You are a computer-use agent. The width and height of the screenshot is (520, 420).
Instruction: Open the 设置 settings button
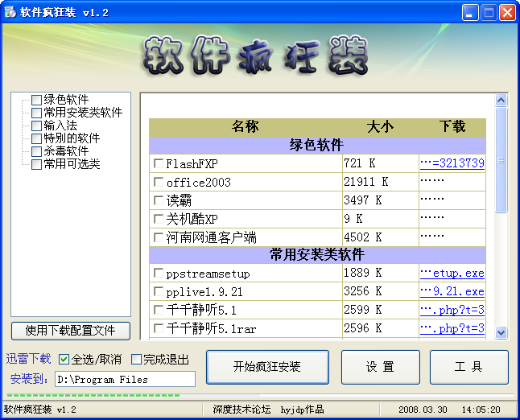point(381,367)
